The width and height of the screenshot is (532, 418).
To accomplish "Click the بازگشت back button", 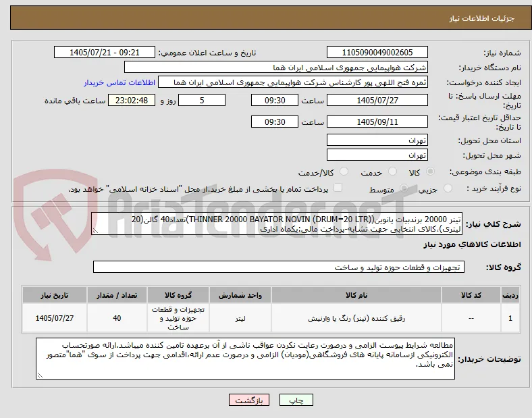I will (x=249, y=400).
